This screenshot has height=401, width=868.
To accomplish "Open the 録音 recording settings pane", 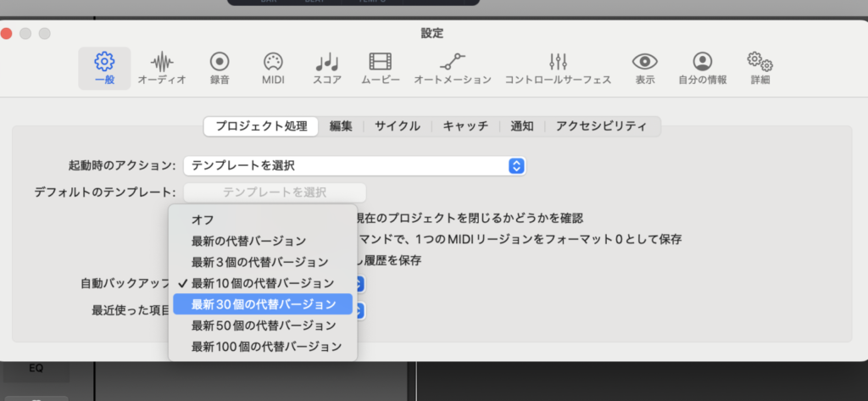I will click(220, 69).
